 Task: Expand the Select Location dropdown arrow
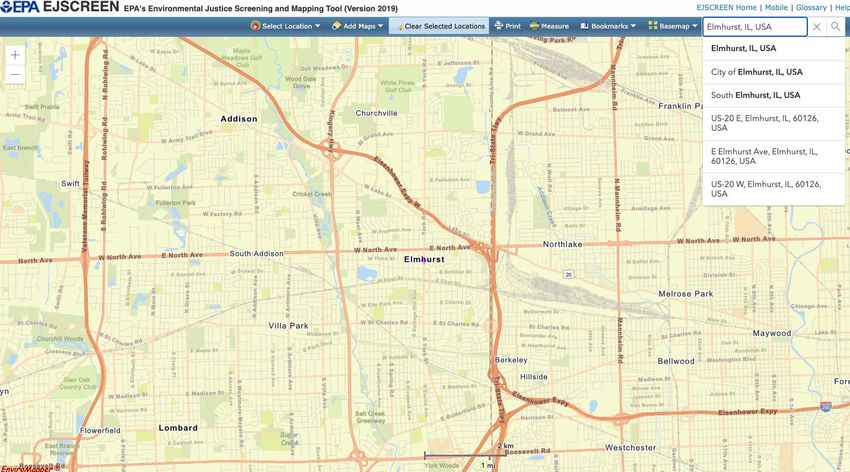point(318,26)
